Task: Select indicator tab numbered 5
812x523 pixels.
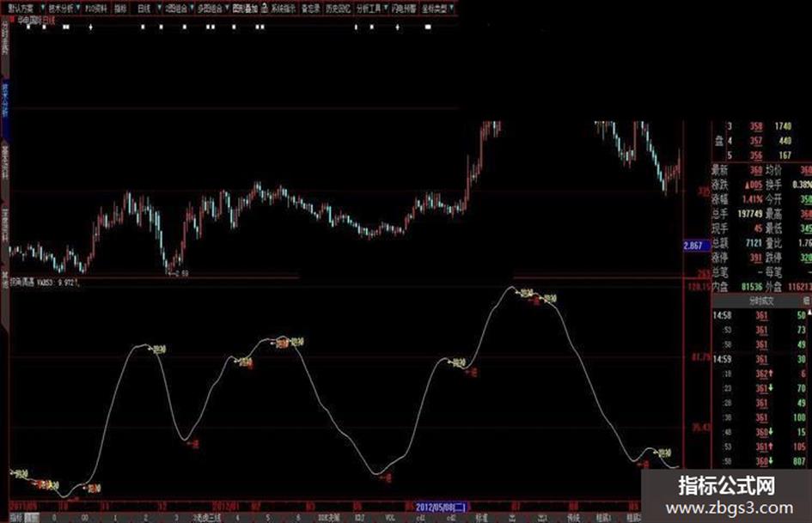Action: coord(268,517)
